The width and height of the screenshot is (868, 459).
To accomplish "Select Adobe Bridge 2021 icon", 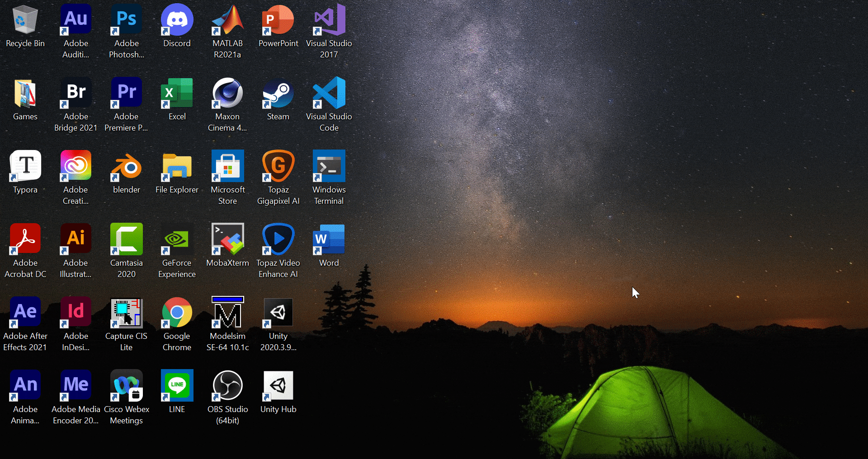I will click(x=76, y=93).
